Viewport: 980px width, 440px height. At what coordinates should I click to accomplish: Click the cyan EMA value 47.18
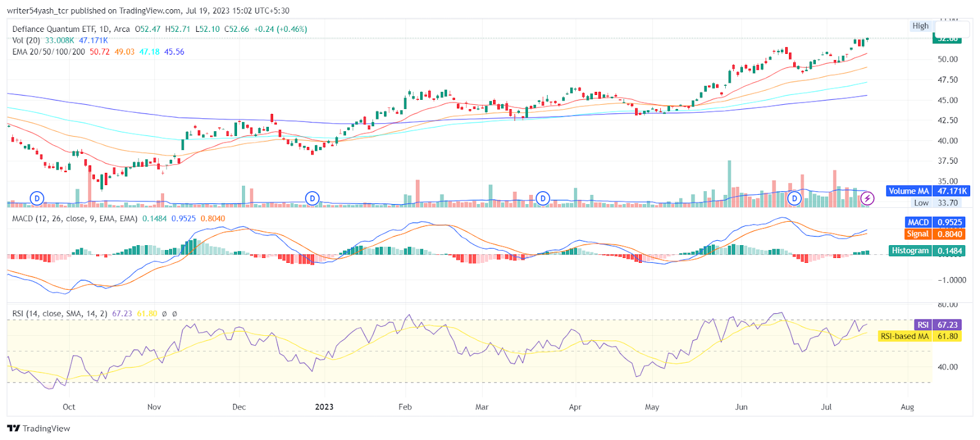(x=149, y=52)
